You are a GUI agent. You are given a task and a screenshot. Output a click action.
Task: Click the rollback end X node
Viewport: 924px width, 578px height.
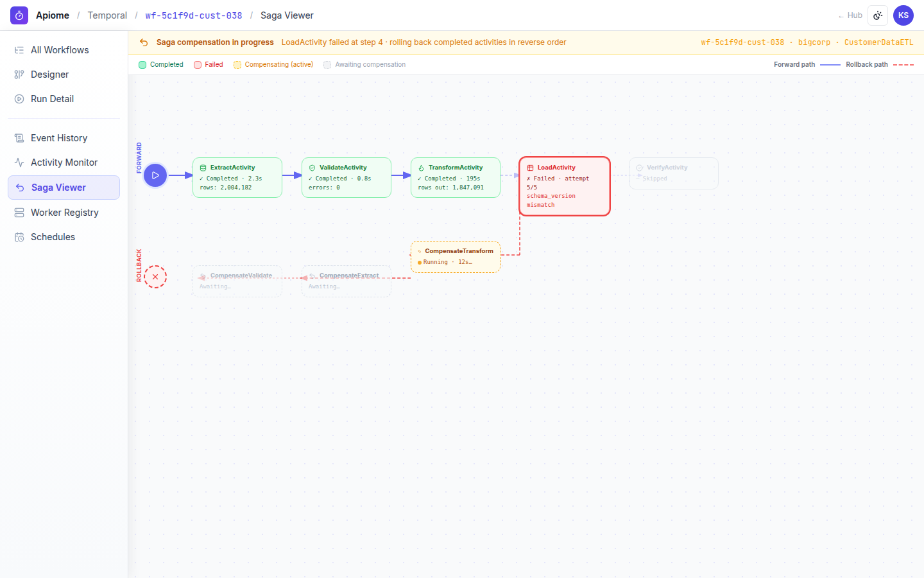click(155, 277)
